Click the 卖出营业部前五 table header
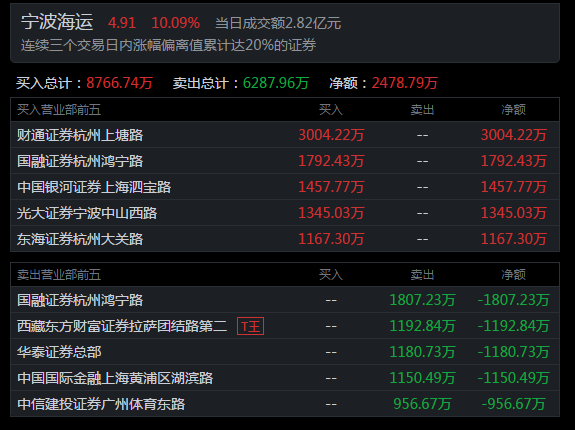The image size is (575, 430). click(59, 275)
